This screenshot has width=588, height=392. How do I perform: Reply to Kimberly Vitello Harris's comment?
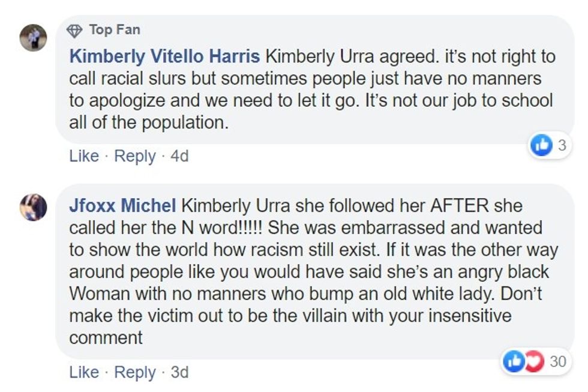[135, 156]
